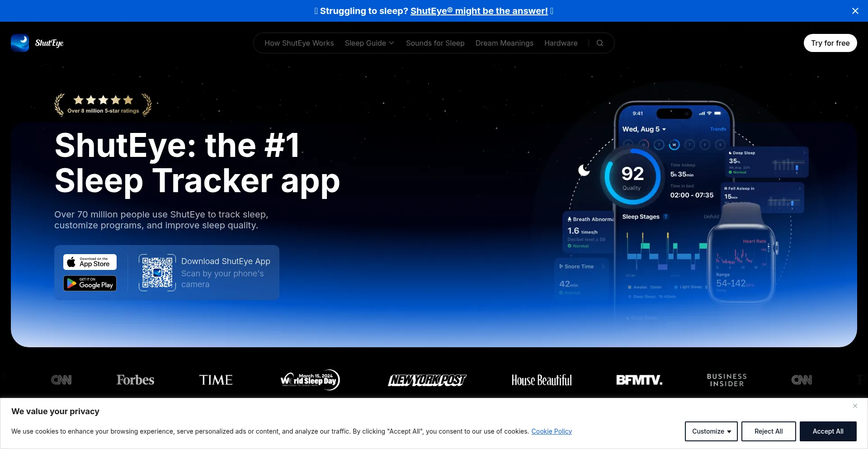Click the World Sleep Day logo
The width and height of the screenshot is (868, 449).
tap(310, 380)
